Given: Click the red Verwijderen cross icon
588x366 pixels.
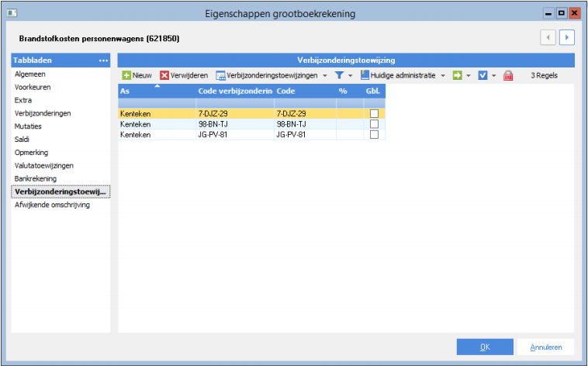Looking at the screenshot, I should [164, 75].
